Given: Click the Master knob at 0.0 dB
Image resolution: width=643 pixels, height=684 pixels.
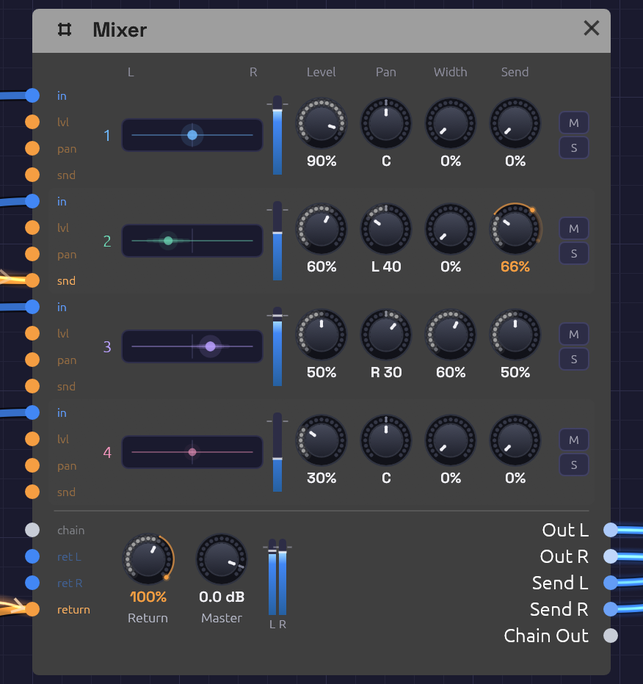Looking at the screenshot, I should pos(222,559).
